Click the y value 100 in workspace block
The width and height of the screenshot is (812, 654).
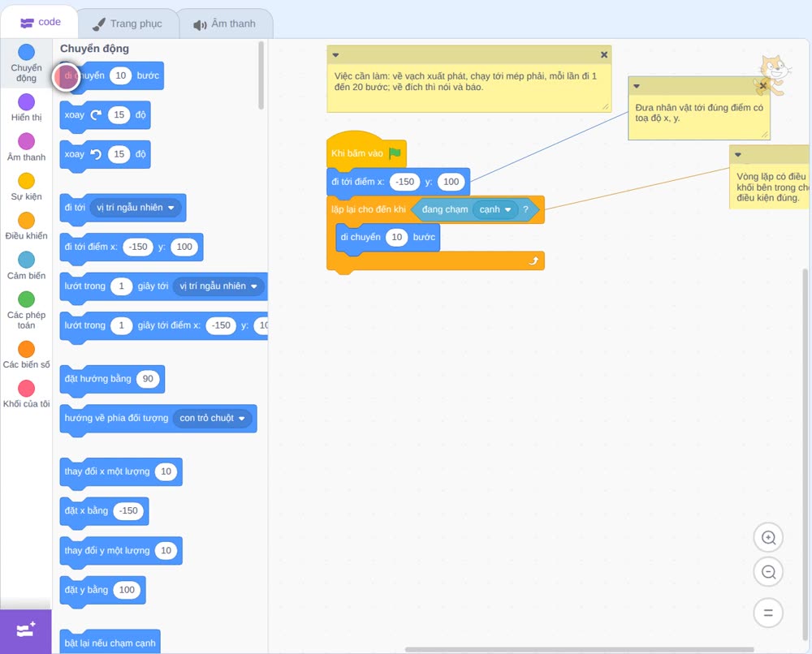(x=451, y=182)
